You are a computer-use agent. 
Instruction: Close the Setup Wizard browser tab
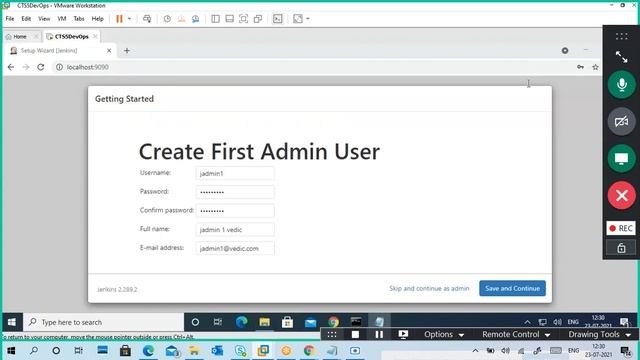pyautogui.click(x=109, y=51)
